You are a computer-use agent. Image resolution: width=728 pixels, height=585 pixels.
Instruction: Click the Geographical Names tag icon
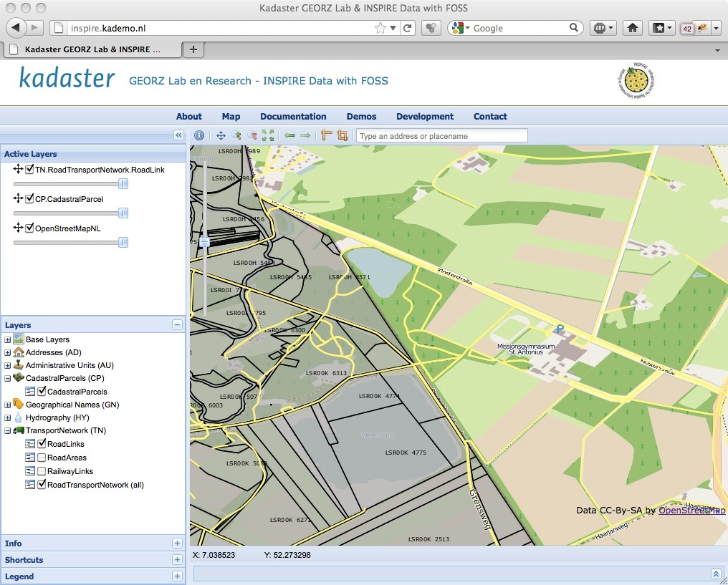pos(19,404)
